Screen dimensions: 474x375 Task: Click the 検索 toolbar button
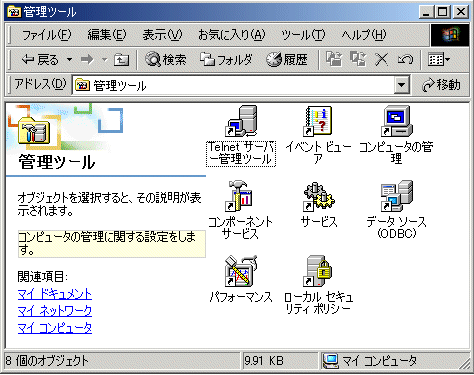165,60
